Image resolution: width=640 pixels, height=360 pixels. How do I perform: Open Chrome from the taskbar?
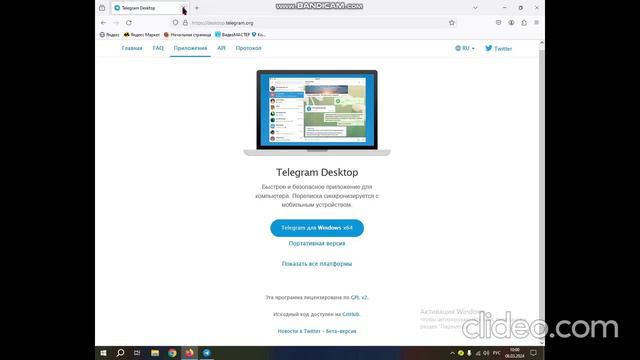click(172, 353)
